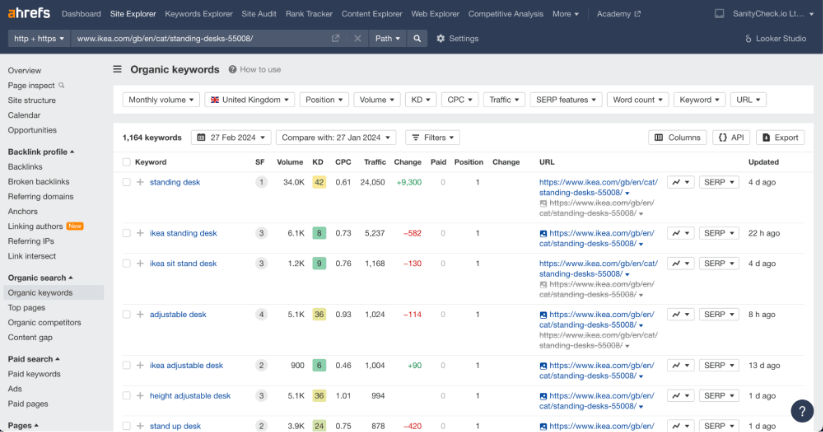Open the SERP dropdown for standing desk row

718,182
